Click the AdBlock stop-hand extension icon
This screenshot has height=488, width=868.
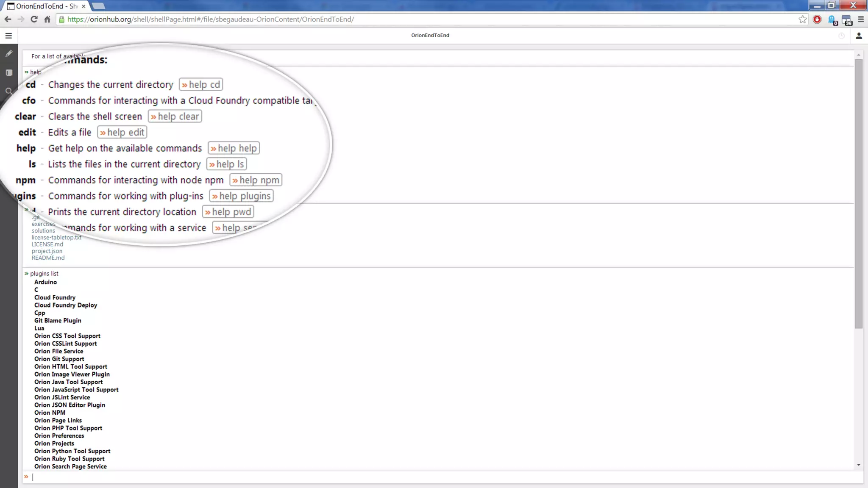817,19
